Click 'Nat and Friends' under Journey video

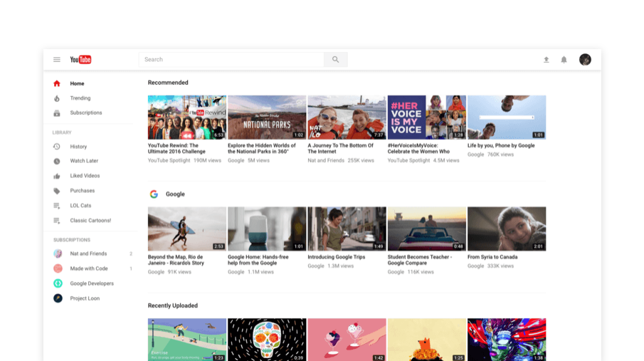point(326,160)
